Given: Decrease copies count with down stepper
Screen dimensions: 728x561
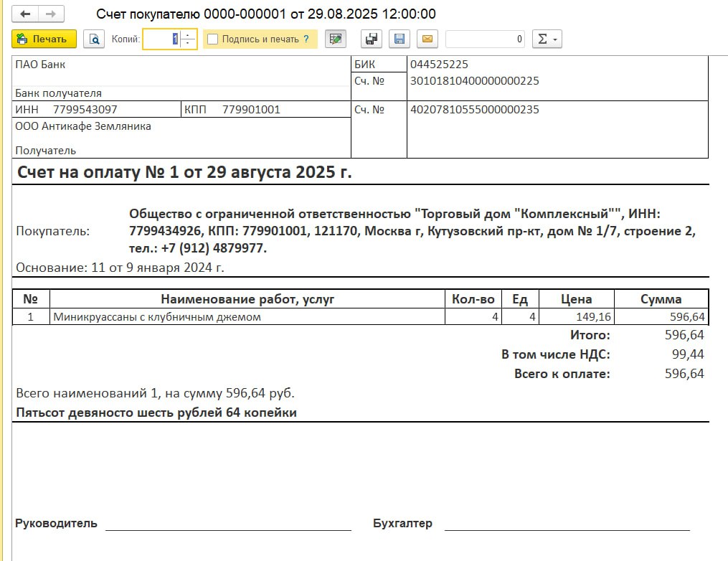Looking at the screenshot, I should (188, 44).
